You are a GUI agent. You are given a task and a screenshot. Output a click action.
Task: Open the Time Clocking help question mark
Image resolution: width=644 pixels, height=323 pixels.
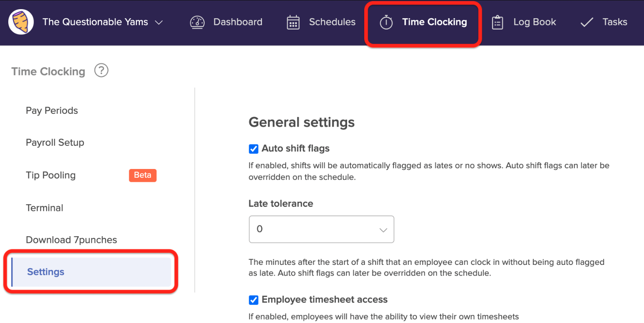[101, 70]
